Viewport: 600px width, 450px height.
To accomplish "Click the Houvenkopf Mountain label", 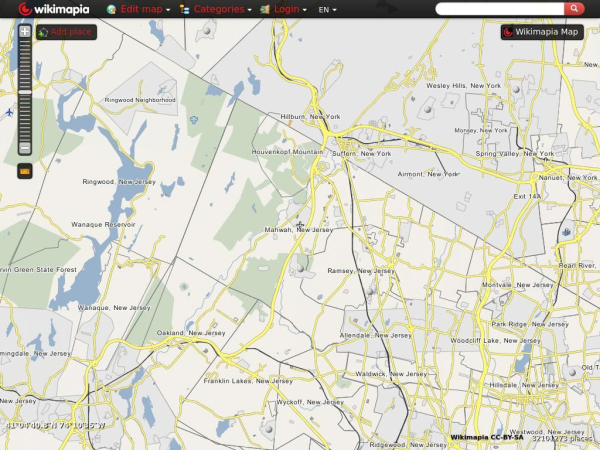I will pos(287,152).
